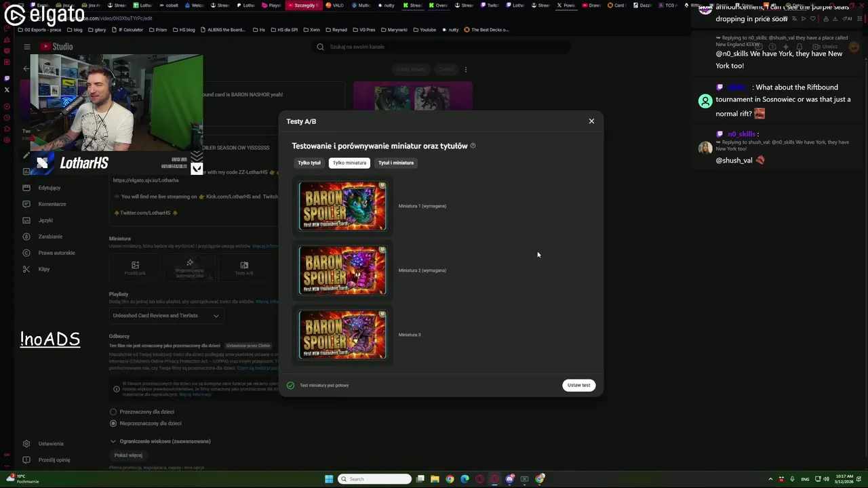Click the Miniatura 1 Baron Spoiler thumbnail
Viewport: 868px width, 488px height.
point(342,206)
